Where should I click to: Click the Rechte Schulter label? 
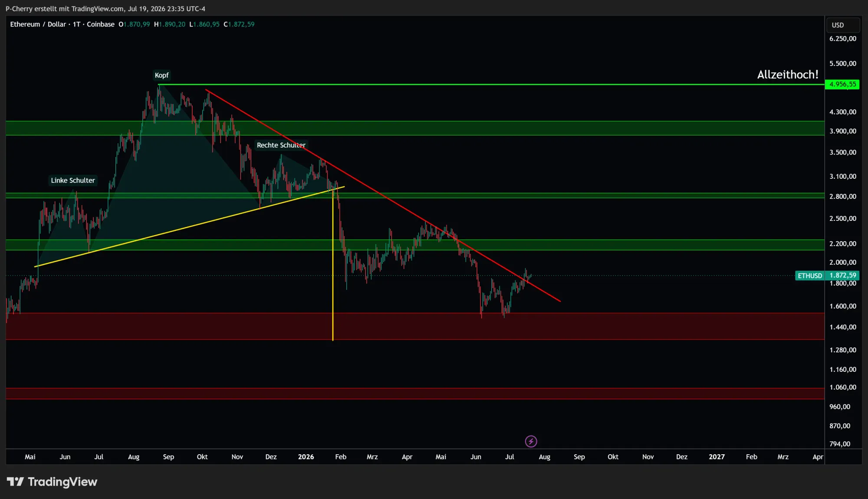[x=281, y=145]
